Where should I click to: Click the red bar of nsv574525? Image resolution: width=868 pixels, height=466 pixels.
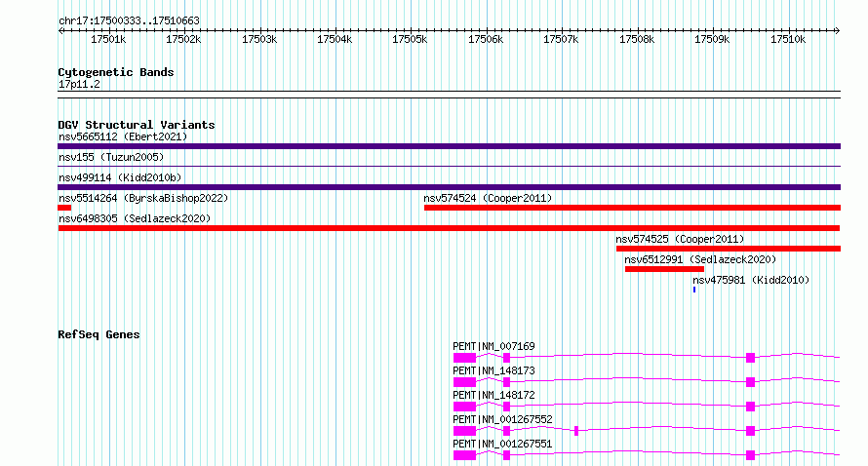point(729,249)
